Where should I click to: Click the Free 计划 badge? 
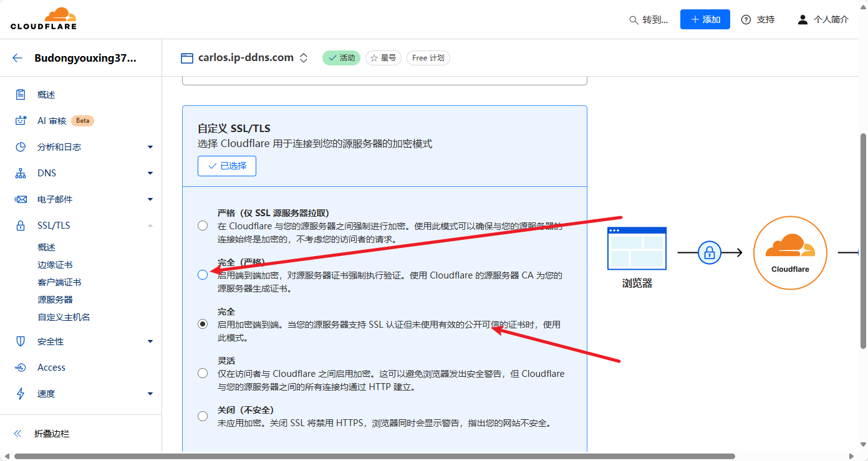(428, 58)
